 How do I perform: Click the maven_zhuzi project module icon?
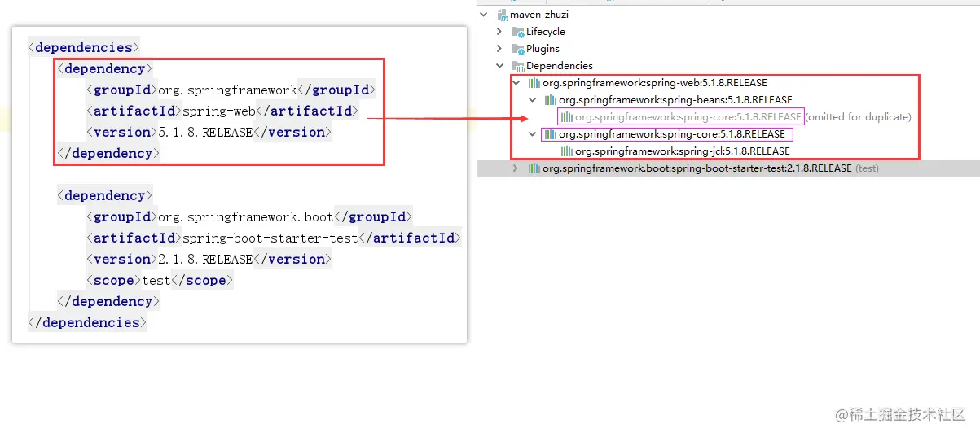[502, 15]
